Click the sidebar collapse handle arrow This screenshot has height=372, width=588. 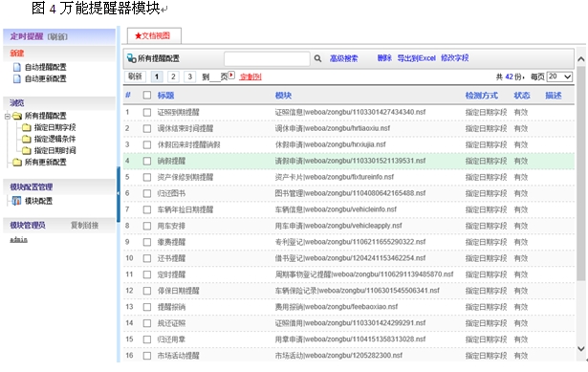click(x=119, y=193)
